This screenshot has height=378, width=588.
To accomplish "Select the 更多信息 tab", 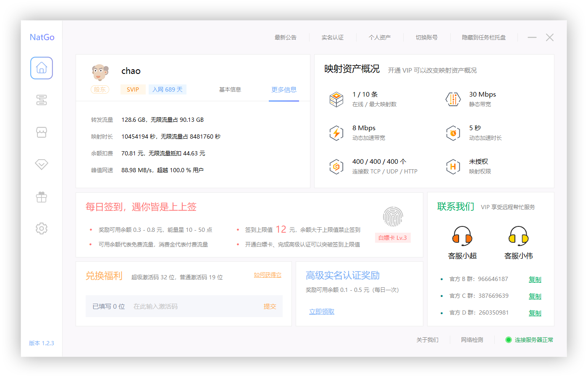I will point(283,89).
